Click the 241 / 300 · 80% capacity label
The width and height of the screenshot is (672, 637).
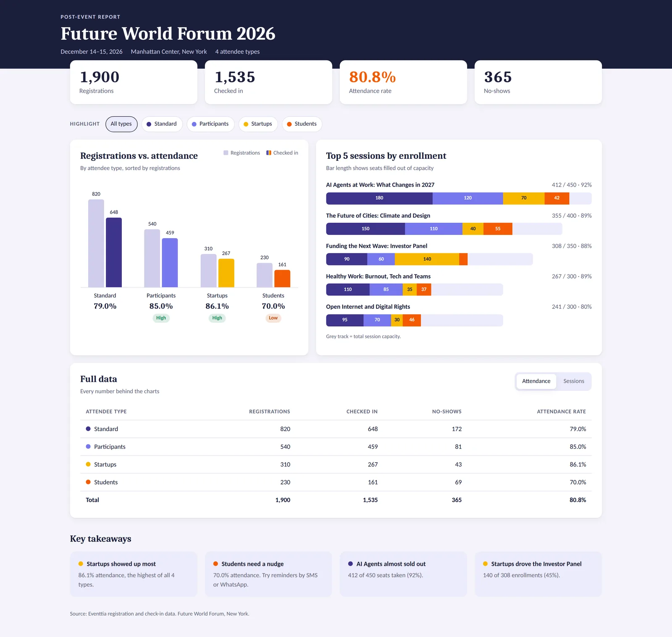pyautogui.click(x=572, y=307)
